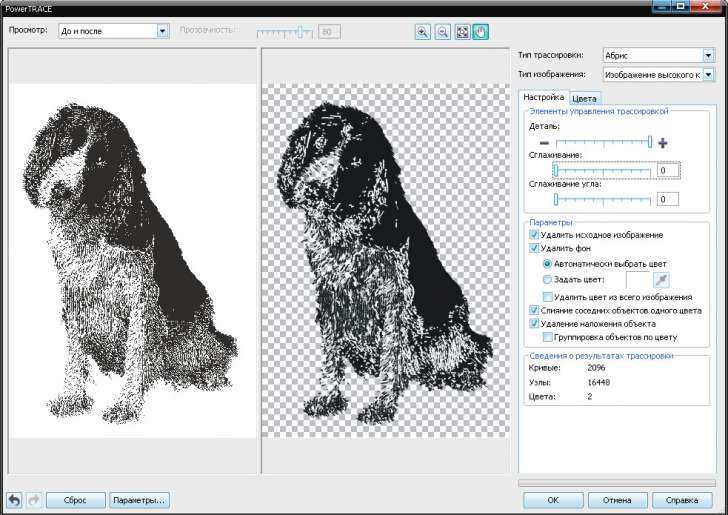Image resolution: width=728 pixels, height=515 pixels.
Task: Click the zoom to fit icon
Action: (x=461, y=31)
